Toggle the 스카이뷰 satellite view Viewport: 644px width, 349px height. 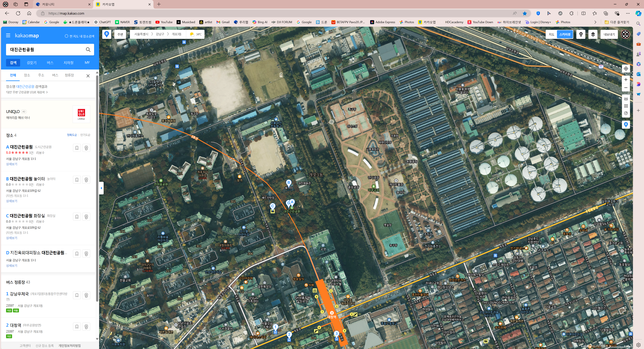(x=565, y=34)
